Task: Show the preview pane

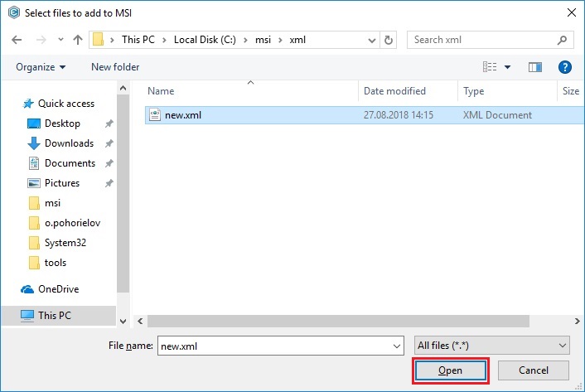Action: click(x=535, y=67)
